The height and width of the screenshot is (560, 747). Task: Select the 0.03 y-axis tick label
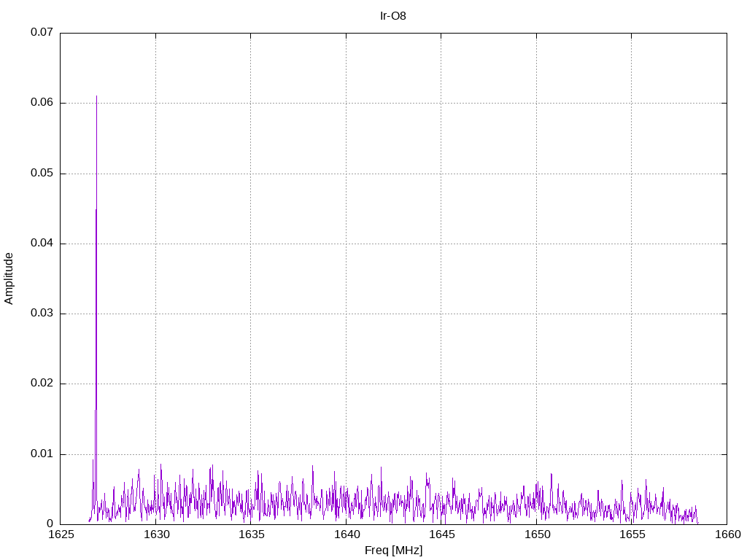point(42,314)
